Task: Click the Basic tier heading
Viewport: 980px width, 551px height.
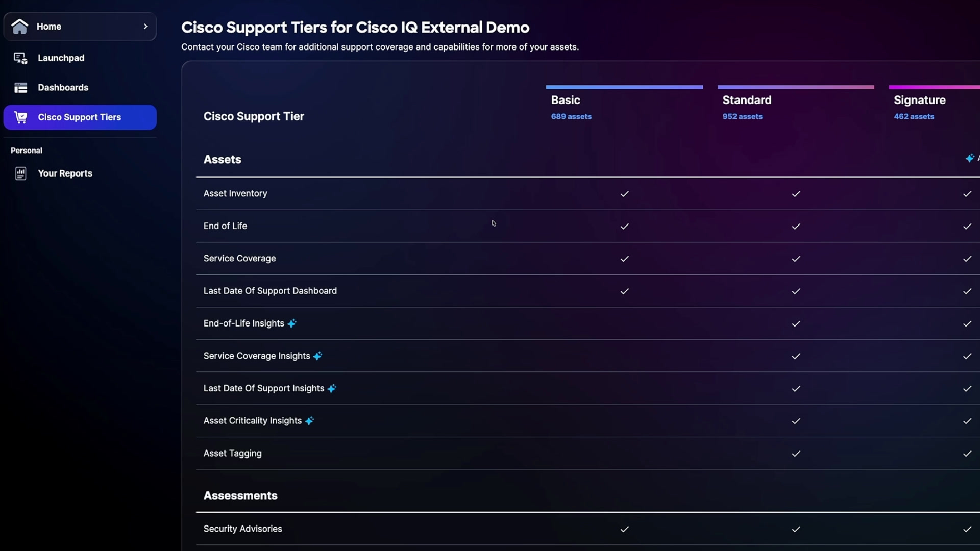Action: coord(566,100)
